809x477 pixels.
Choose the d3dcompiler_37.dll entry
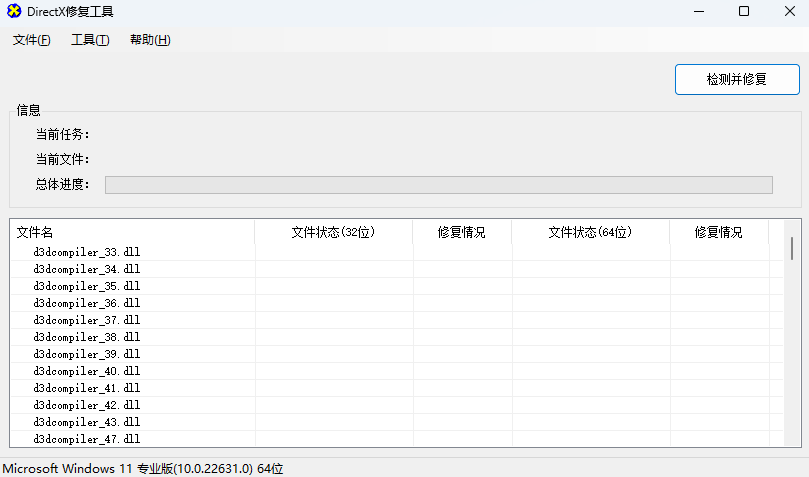click(x=86, y=320)
